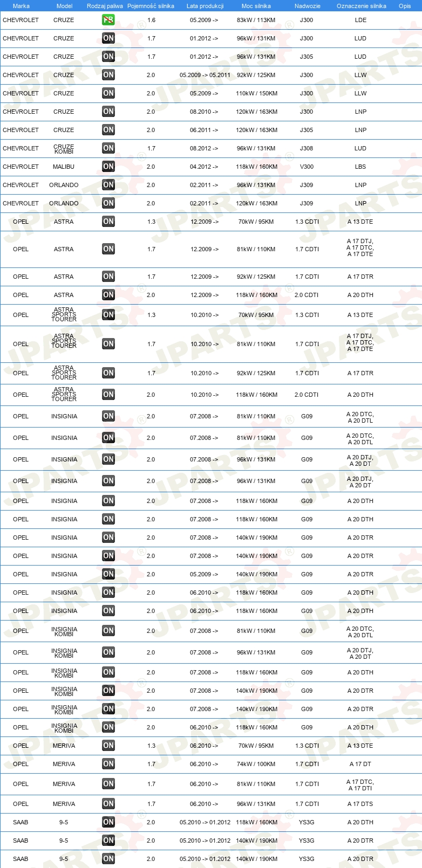Click the CRUZE KOMBI model cell

(64, 149)
